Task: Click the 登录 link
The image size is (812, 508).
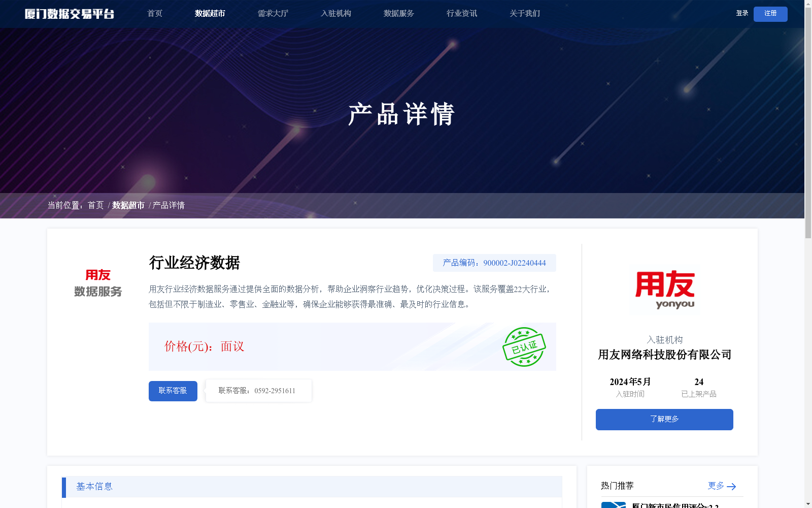Action: 742,13
